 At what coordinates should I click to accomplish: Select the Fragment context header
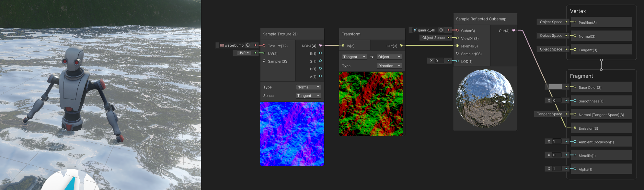tap(581, 76)
